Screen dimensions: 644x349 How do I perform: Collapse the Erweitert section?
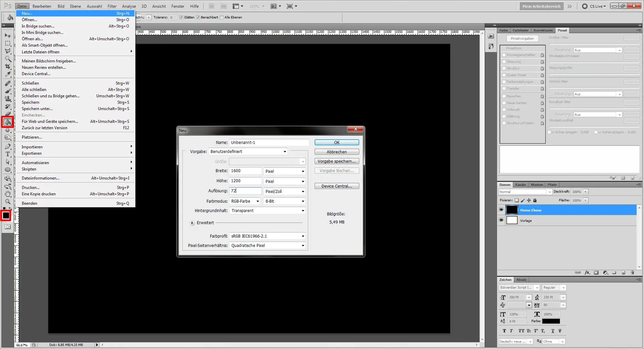point(192,223)
